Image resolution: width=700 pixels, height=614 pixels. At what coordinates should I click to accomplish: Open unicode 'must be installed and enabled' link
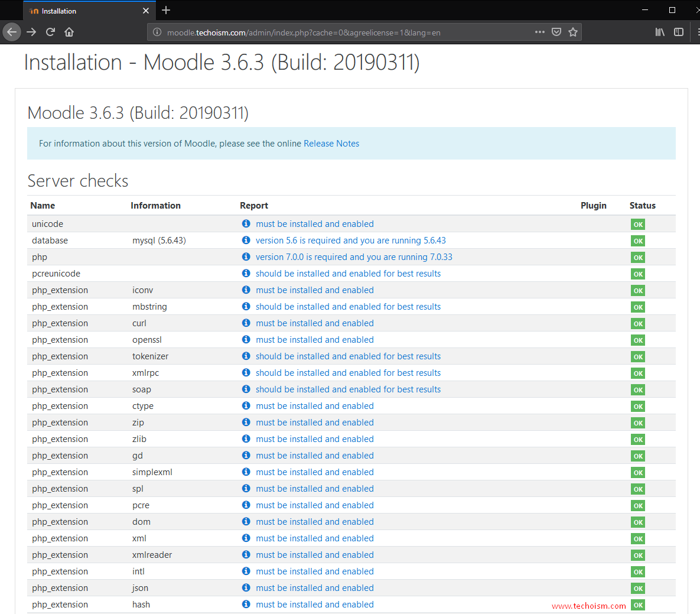[315, 224]
